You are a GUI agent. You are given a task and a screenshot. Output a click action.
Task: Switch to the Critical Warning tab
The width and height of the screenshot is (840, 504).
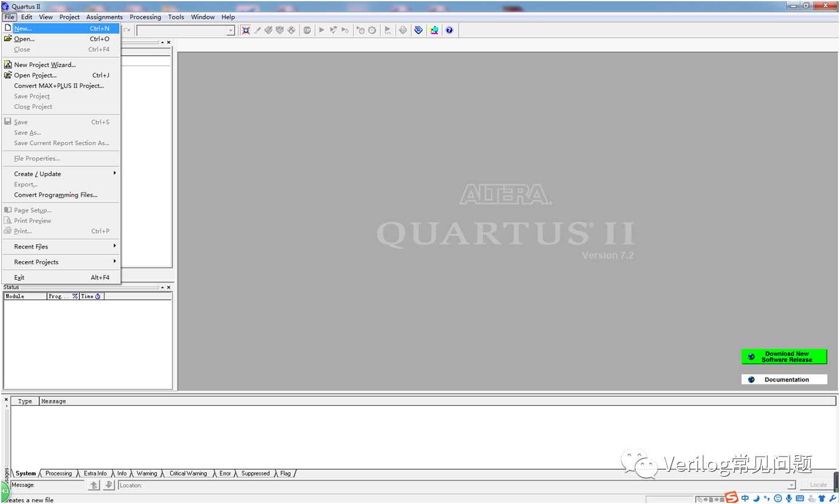[x=188, y=474]
